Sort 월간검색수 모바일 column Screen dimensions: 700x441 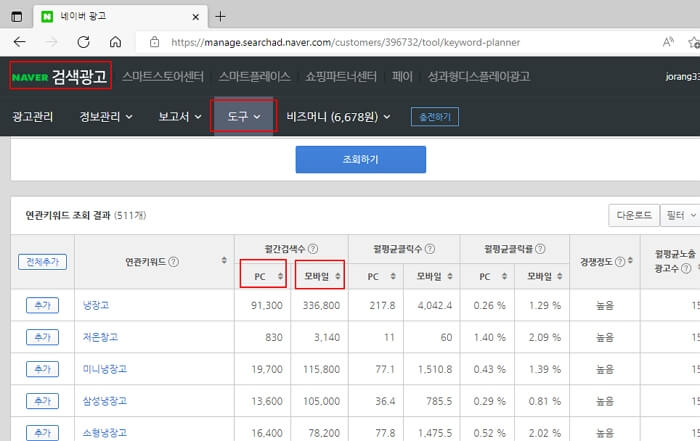(x=338, y=276)
